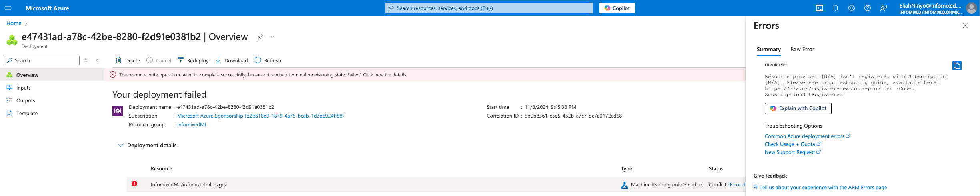Screen dimensions: 980x196
Task: Pin the deployment overview to dashboard
Action: pyautogui.click(x=261, y=37)
